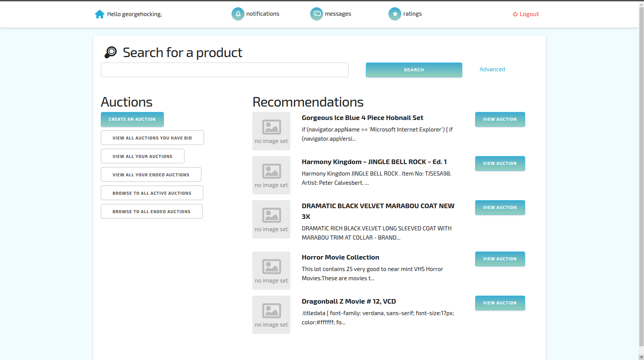Open the Horror Movie Collection title link
The height and width of the screenshot is (360, 644).
tap(340, 257)
